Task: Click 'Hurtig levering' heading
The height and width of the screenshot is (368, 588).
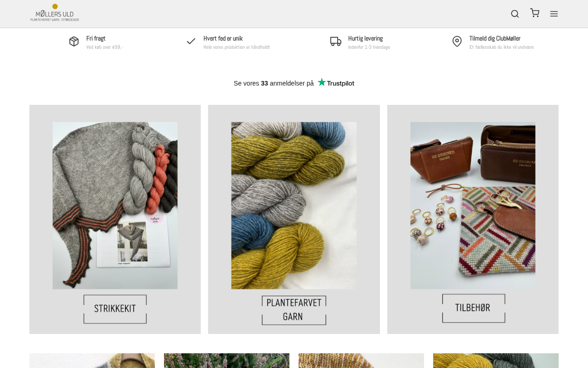Action: point(365,39)
